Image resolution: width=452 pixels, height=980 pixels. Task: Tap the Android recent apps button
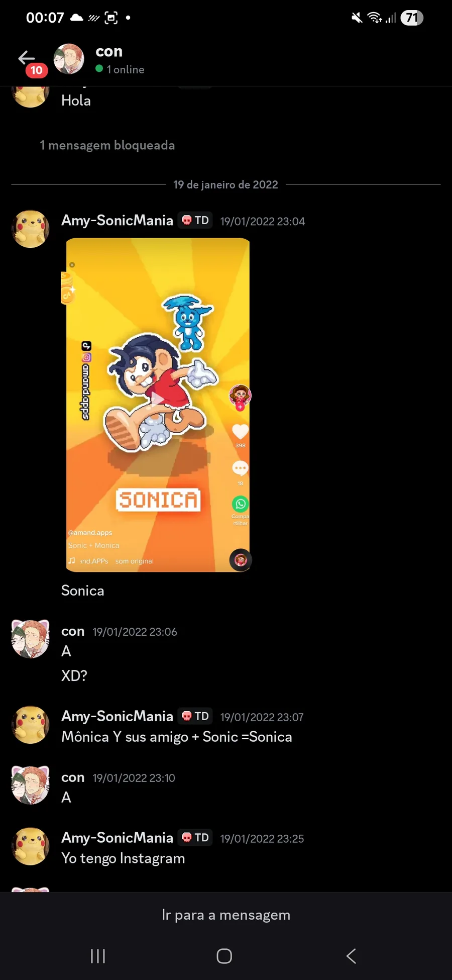coord(98,956)
